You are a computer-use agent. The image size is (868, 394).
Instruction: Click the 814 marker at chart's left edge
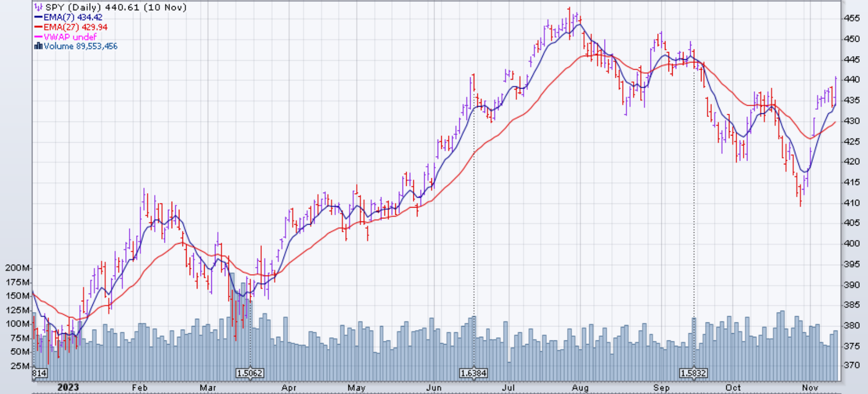coord(39,373)
